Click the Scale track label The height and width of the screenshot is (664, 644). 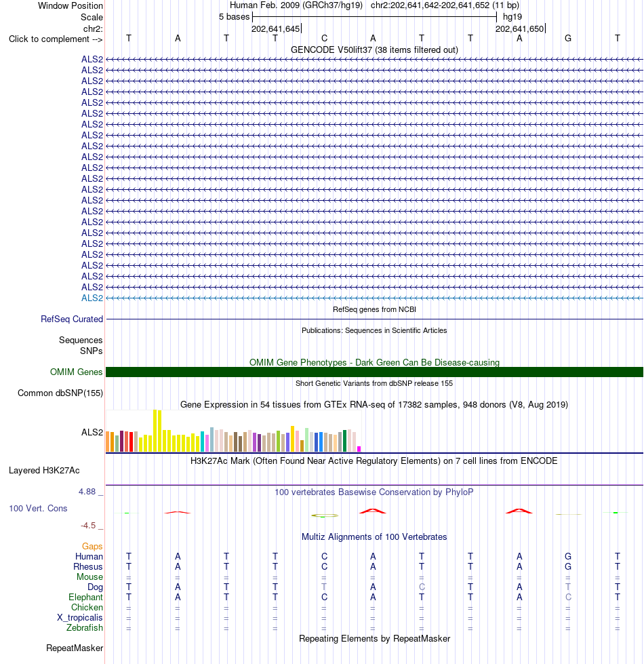pyautogui.click(x=92, y=18)
